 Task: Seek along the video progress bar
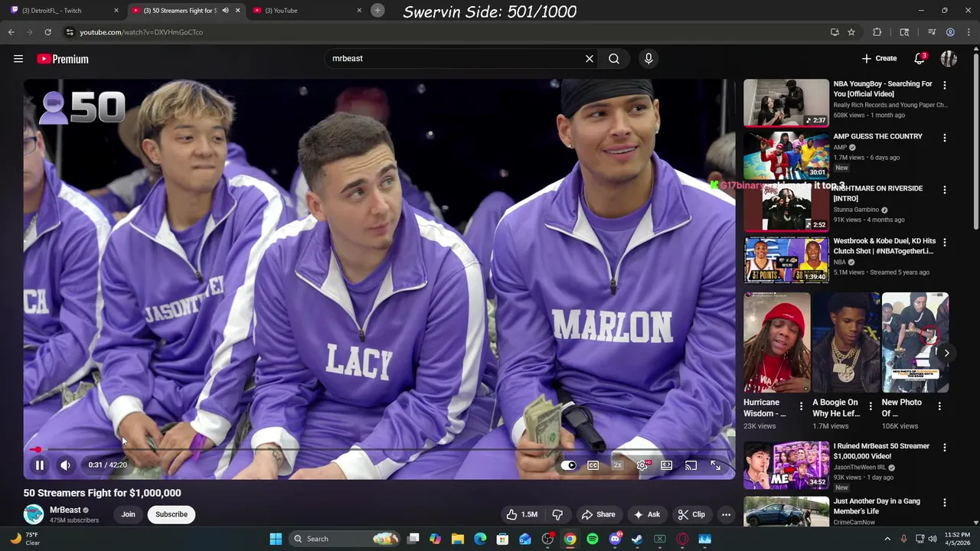(x=379, y=450)
